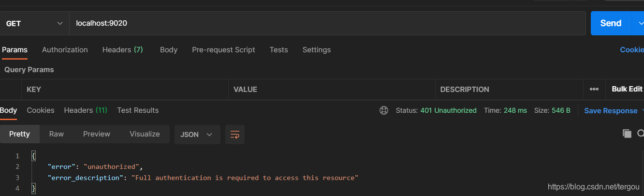
Task: Open the Pre-request Script tab
Action: [223, 50]
